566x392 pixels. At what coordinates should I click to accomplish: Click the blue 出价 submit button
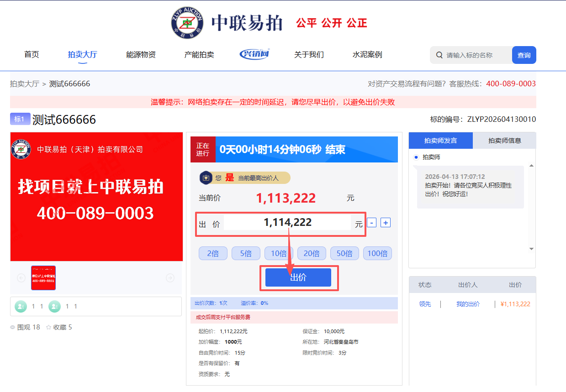(x=298, y=277)
